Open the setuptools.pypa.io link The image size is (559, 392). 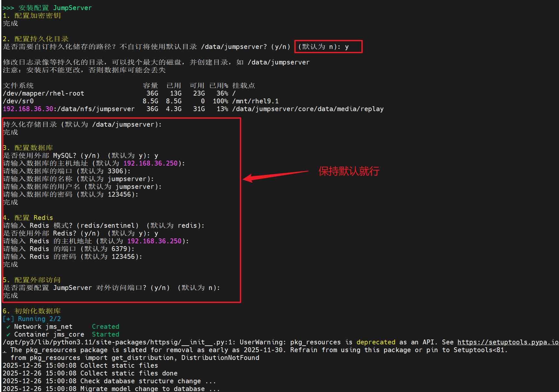coord(507,342)
